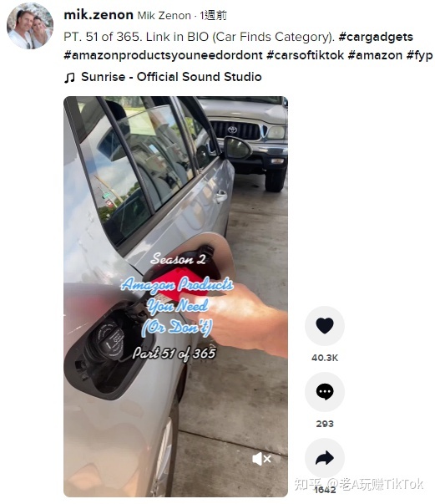The width and height of the screenshot is (435, 504).
Task: Open the #amazon hashtag
Action: 375,55
